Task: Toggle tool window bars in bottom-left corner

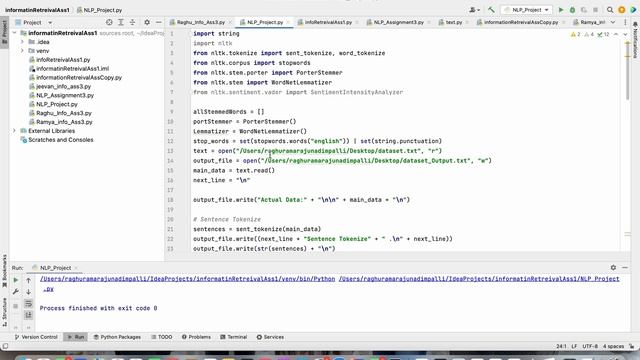Action: (5, 346)
